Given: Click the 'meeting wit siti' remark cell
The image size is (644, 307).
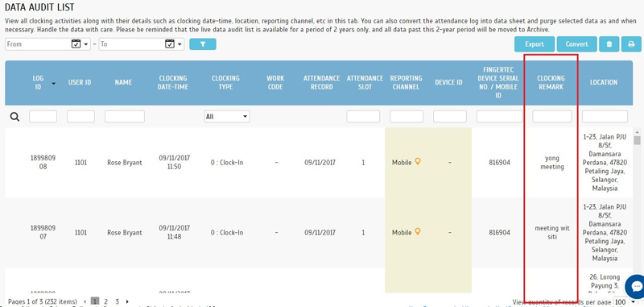Looking at the screenshot, I should 552,233.
